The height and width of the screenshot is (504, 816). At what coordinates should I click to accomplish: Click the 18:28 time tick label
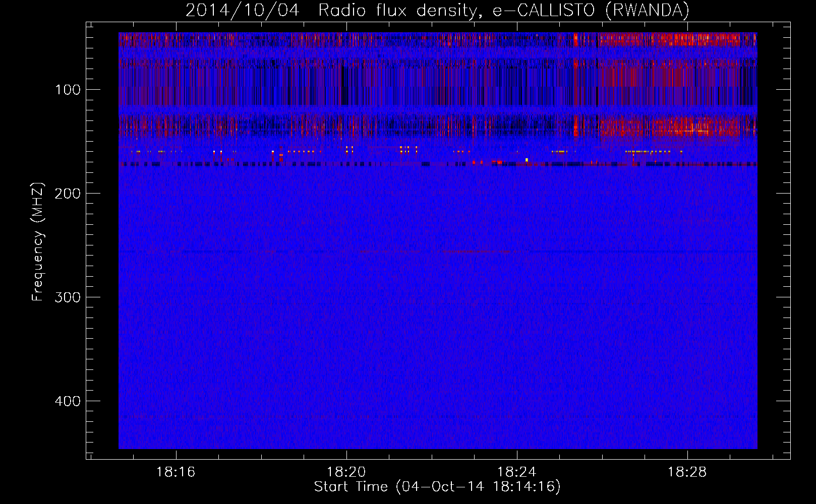pos(687,472)
